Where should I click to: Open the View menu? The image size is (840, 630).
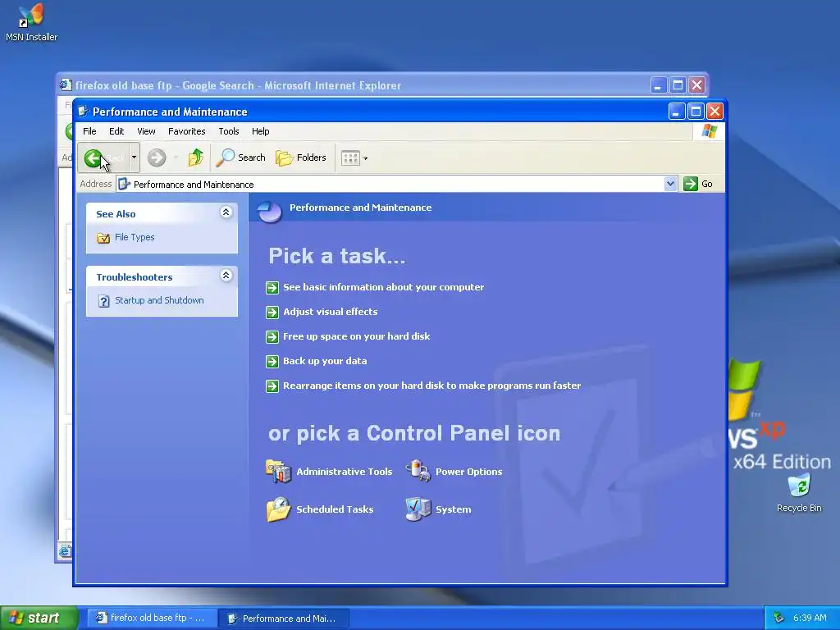click(x=146, y=131)
